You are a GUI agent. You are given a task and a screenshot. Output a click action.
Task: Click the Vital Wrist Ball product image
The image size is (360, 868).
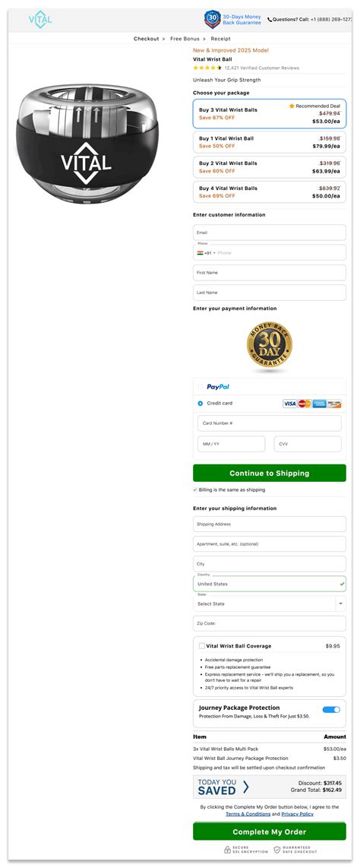[87, 144]
